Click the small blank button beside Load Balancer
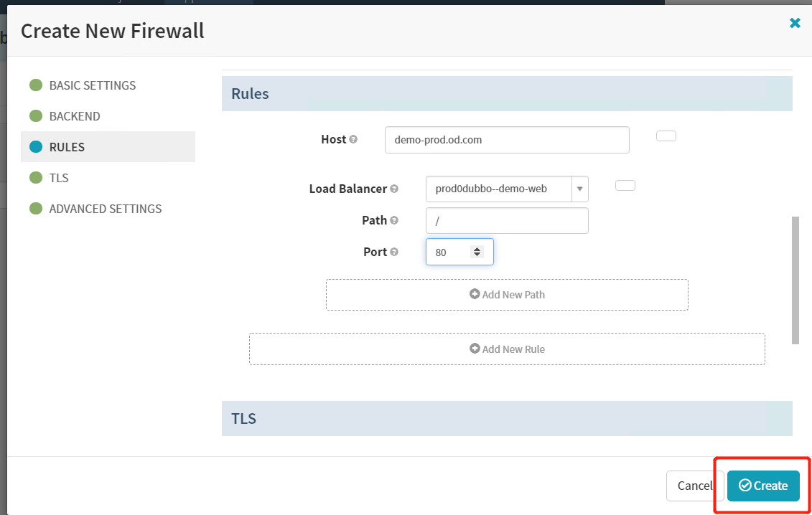 [625, 186]
